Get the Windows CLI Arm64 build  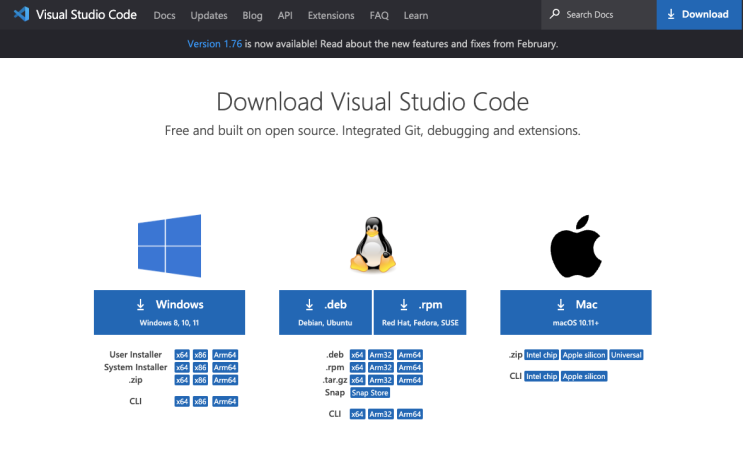[225, 401]
